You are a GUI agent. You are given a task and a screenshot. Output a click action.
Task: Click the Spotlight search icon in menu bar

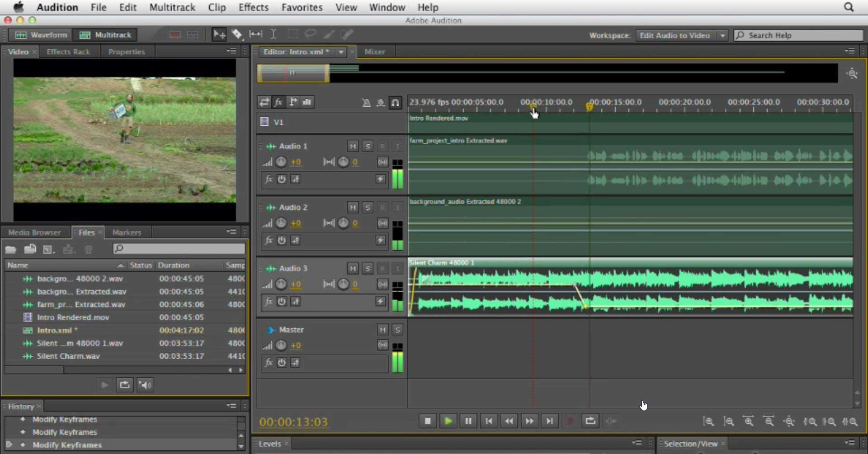pos(849,7)
